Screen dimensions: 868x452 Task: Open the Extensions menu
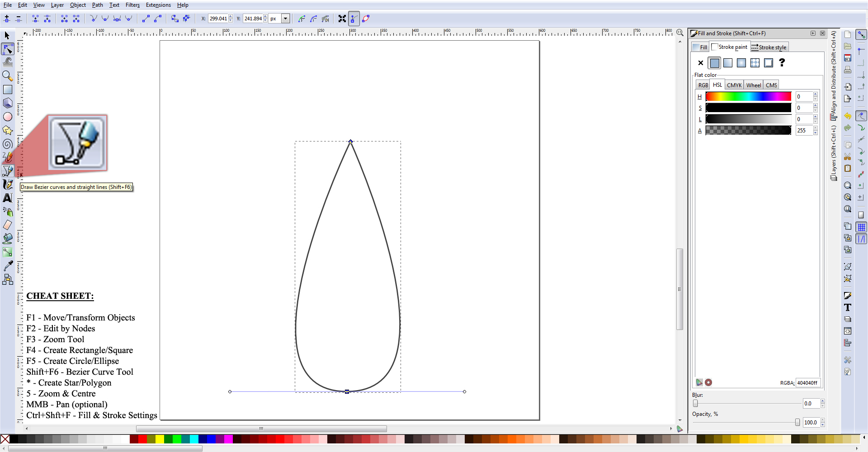click(158, 5)
